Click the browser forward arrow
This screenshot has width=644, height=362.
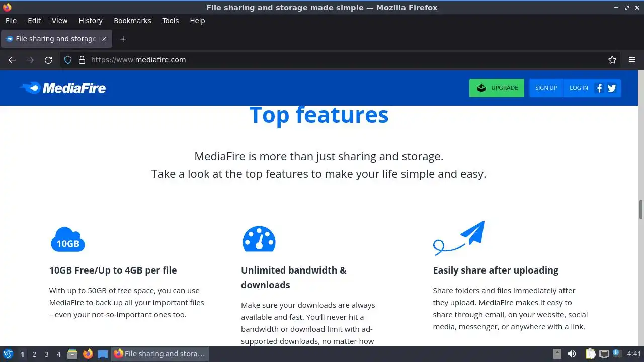click(30, 60)
